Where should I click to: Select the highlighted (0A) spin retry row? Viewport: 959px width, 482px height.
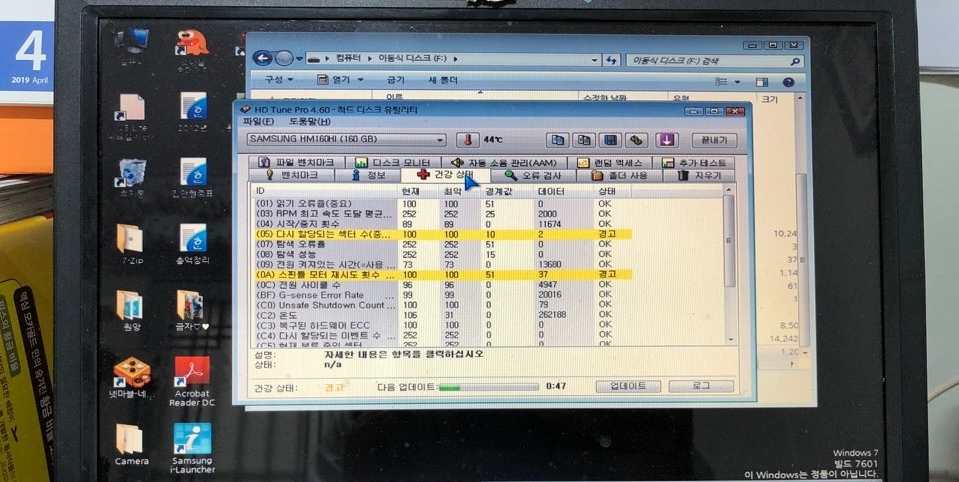click(442, 275)
